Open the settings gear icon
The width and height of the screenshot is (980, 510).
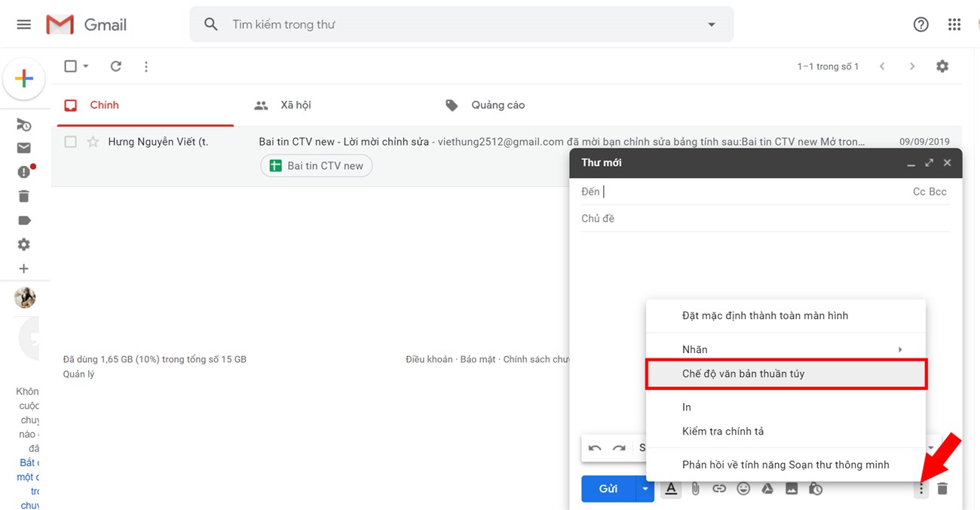click(942, 66)
